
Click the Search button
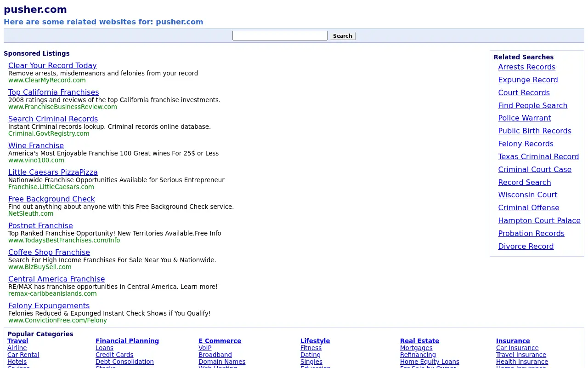(343, 36)
